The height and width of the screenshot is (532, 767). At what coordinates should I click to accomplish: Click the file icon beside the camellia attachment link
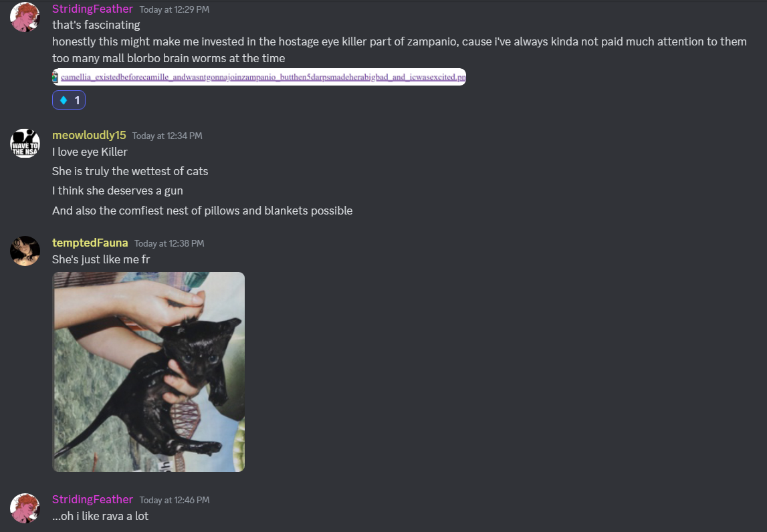point(56,77)
